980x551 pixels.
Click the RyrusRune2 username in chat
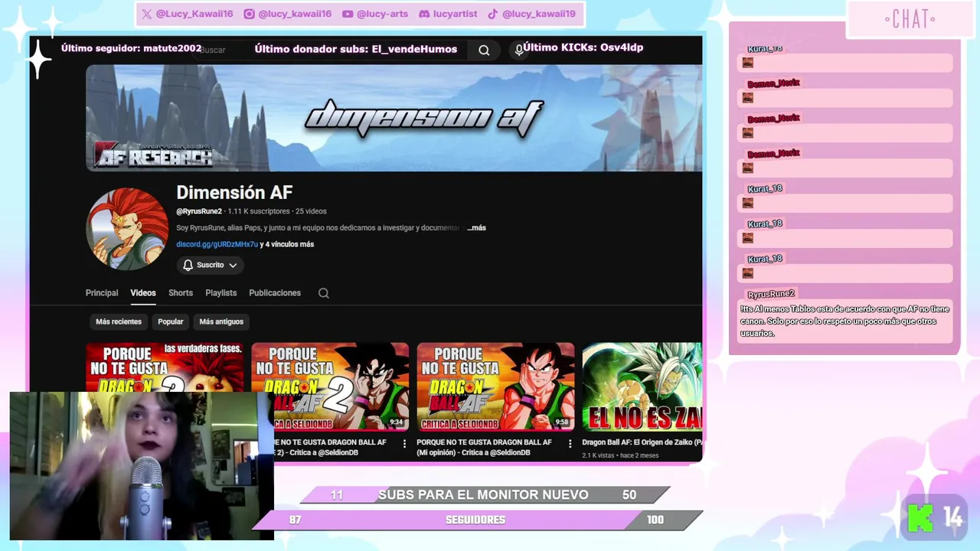coord(771,294)
